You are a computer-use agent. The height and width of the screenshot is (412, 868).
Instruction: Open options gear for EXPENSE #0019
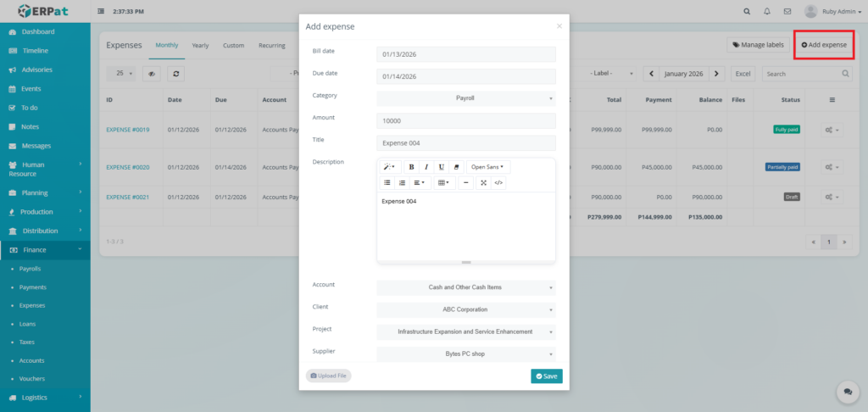click(832, 130)
